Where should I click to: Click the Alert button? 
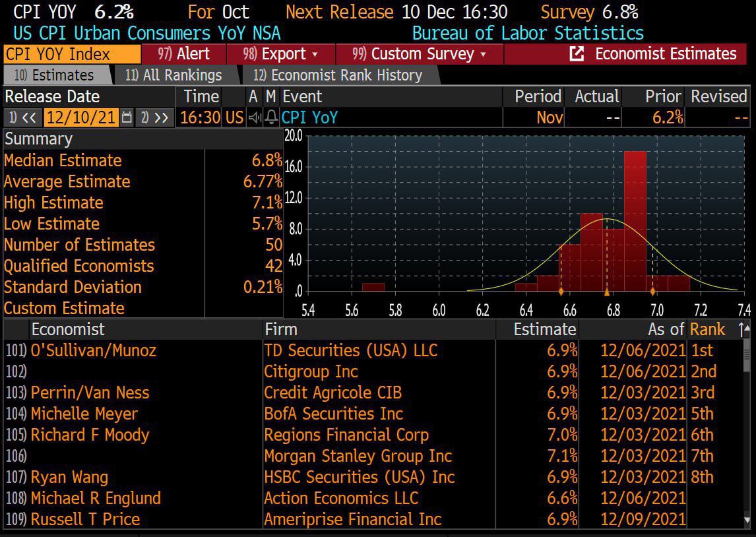coord(183,54)
